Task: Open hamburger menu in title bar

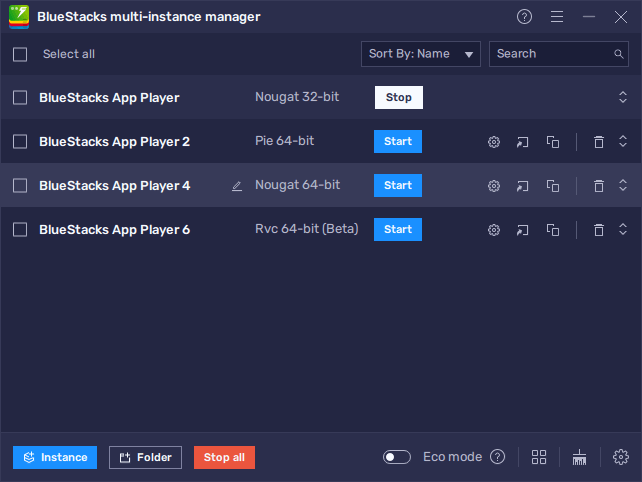Action: (x=557, y=17)
